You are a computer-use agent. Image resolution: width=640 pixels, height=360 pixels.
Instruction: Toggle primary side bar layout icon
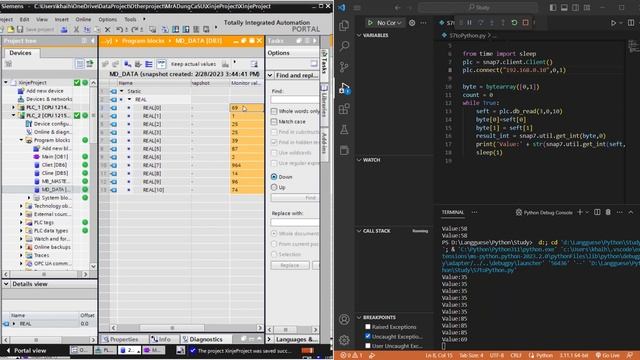point(553,7)
